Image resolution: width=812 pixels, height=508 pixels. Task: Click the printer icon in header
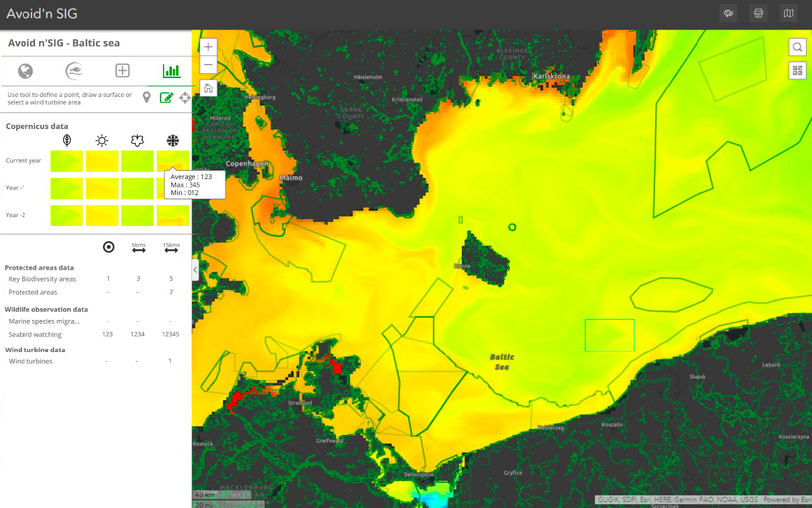[758, 13]
